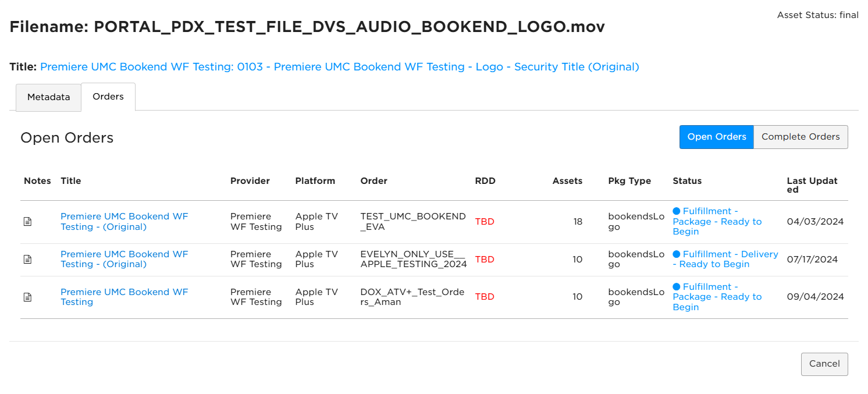Open notes icon for TEST_UMC_BOOKEND_EVA order

tap(27, 222)
